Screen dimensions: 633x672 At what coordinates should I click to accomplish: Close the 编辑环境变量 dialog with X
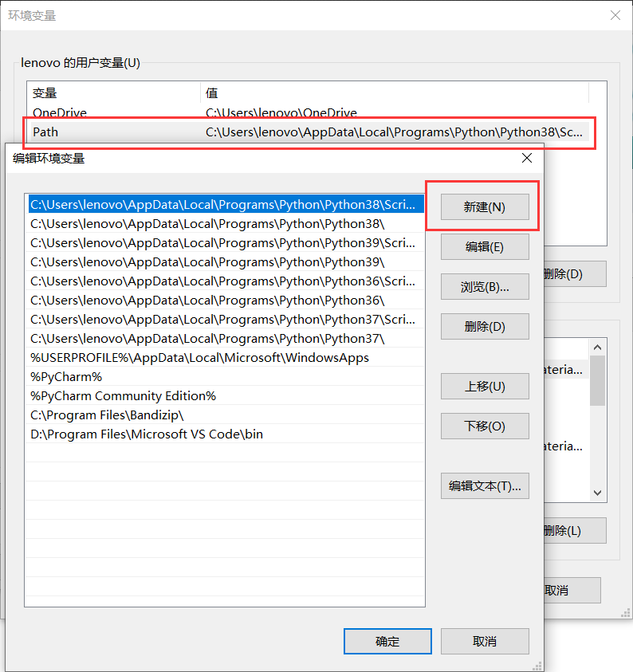tap(526, 158)
